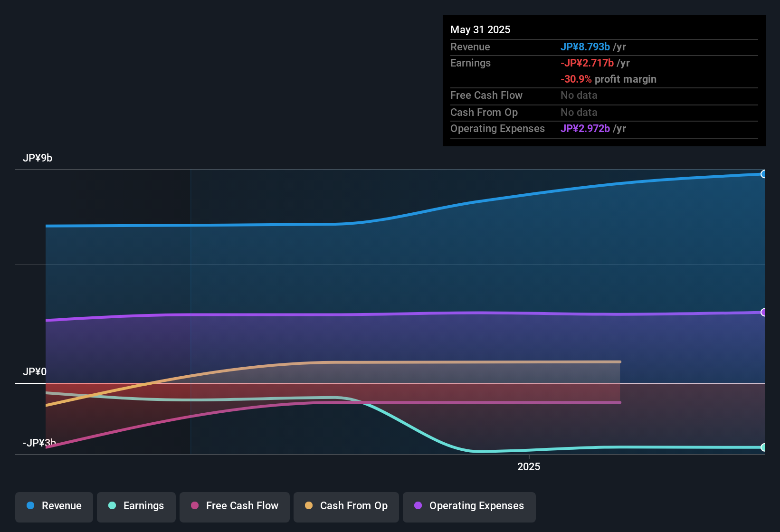Toggle the Cash From Op legend button
Image resolution: width=780 pixels, height=532 pixels.
346,506
